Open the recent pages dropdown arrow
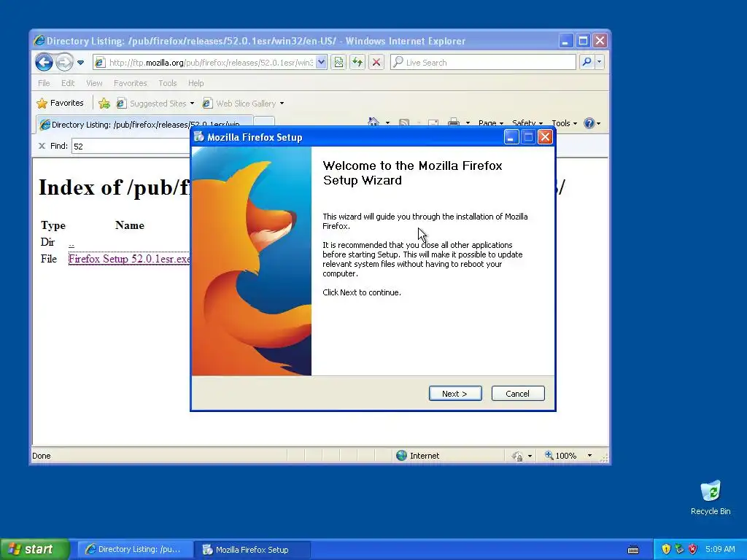Viewport: 747px width, 560px height. point(80,63)
